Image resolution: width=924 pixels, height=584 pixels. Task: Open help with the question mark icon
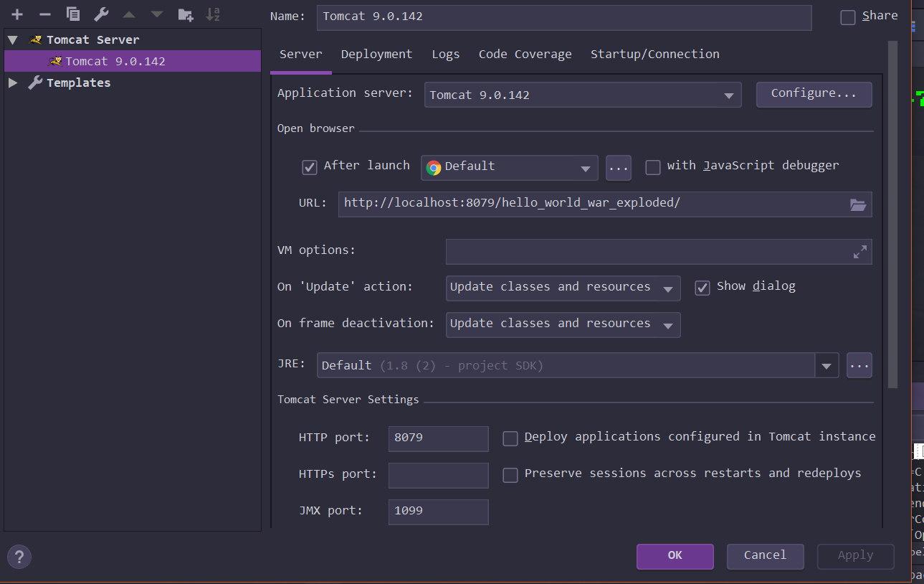pos(19,556)
